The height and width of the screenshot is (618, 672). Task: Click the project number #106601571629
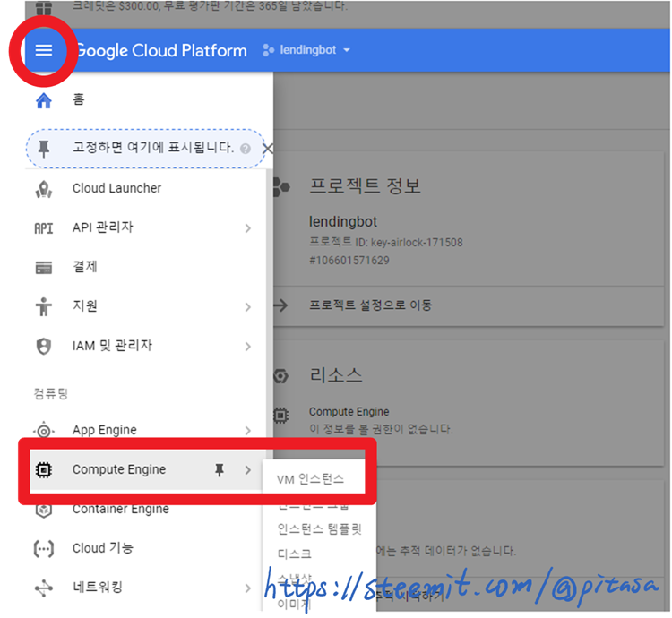click(x=349, y=261)
